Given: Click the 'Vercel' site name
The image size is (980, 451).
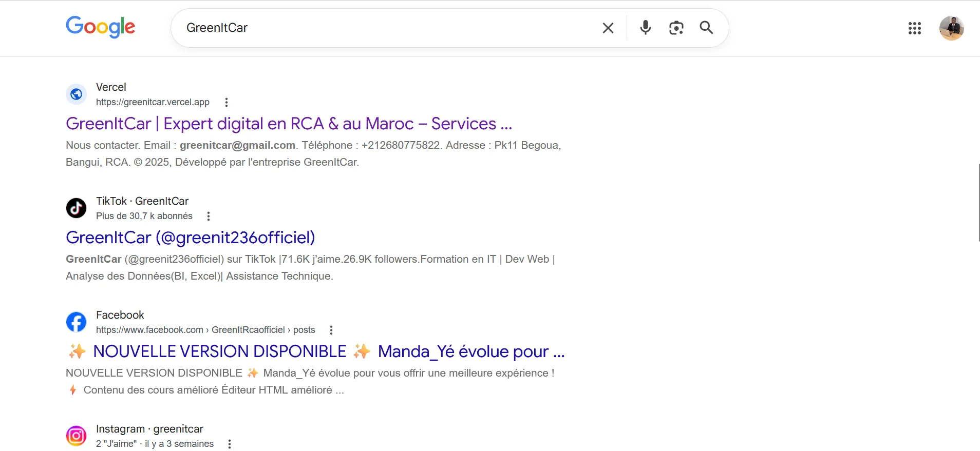Looking at the screenshot, I should [x=111, y=87].
